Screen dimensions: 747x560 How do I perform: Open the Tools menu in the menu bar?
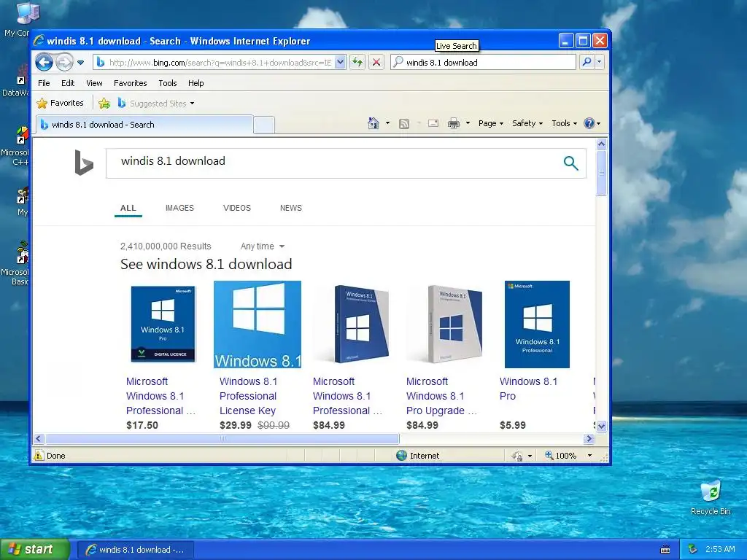coord(168,83)
